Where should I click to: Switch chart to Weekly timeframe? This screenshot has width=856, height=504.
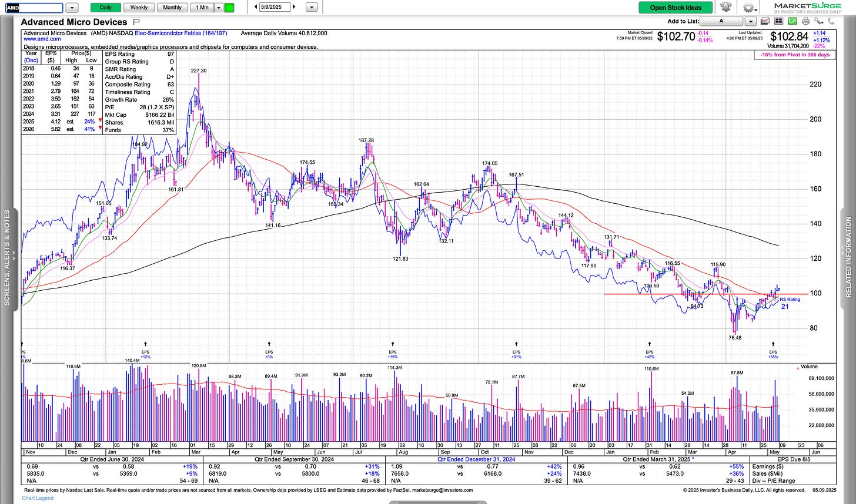pos(139,8)
